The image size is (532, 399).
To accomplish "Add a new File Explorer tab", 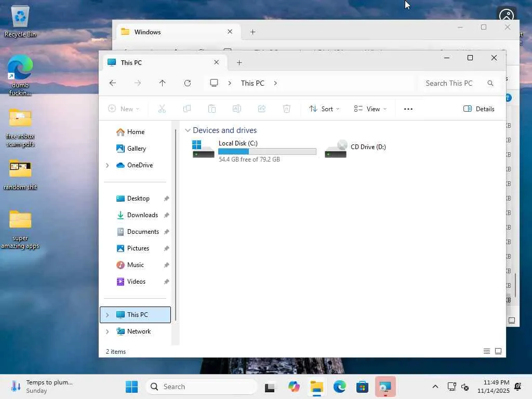I will point(239,63).
